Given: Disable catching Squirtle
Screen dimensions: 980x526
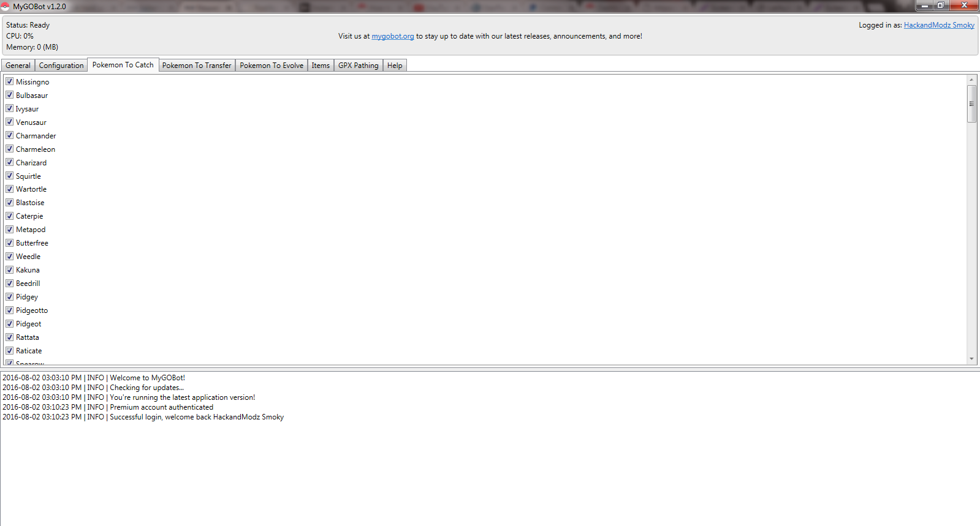Looking at the screenshot, I should pyautogui.click(x=9, y=176).
